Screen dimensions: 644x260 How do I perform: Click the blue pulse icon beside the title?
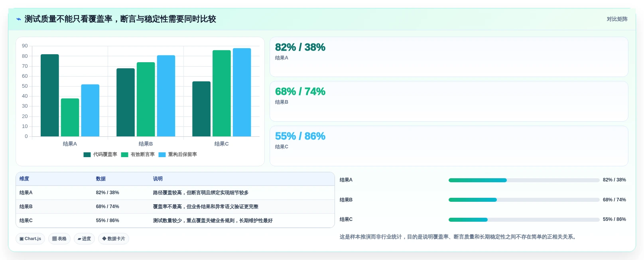point(19,19)
